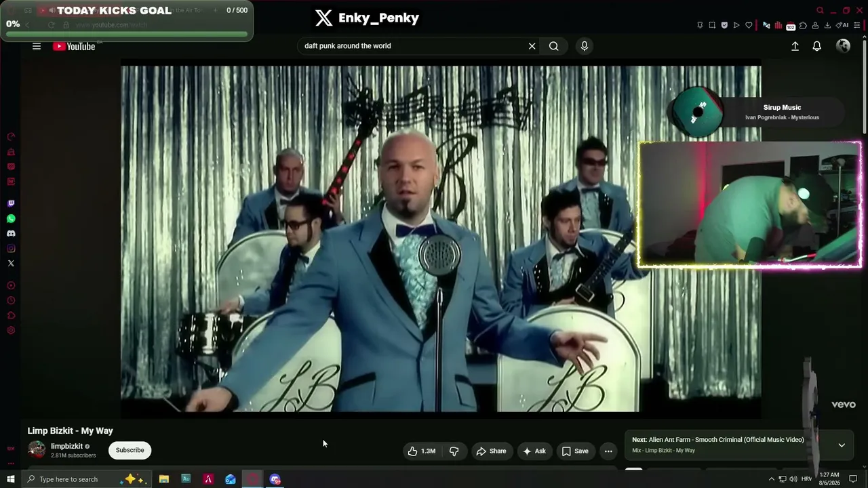Open the browser AI assistant icon
This screenshot has width=868, height=488.
coord(842,25)
